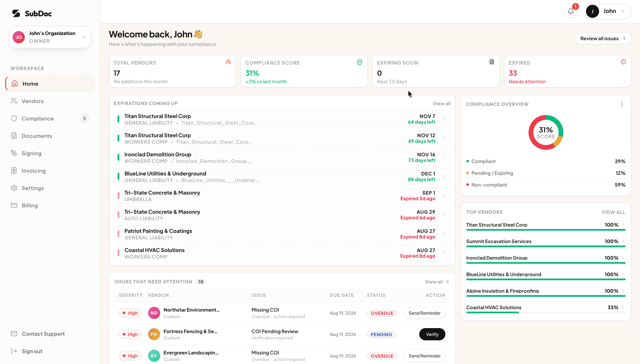This screenshot has width=640, height=364.
Task: Open the notifications bell
Action: [x=571, y=11]
